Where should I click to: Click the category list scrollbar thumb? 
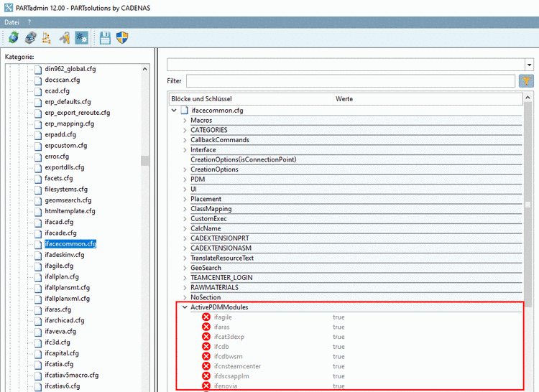144,161
